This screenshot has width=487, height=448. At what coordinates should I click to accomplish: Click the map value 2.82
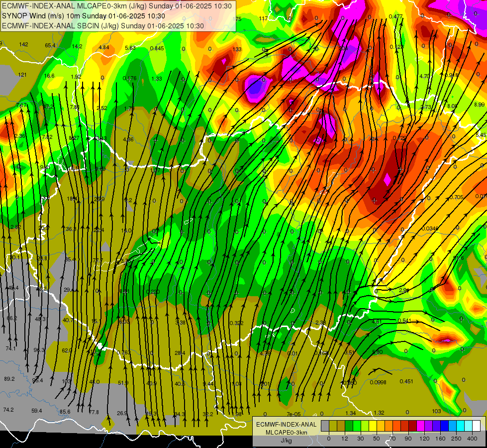[x=16, y=227]
